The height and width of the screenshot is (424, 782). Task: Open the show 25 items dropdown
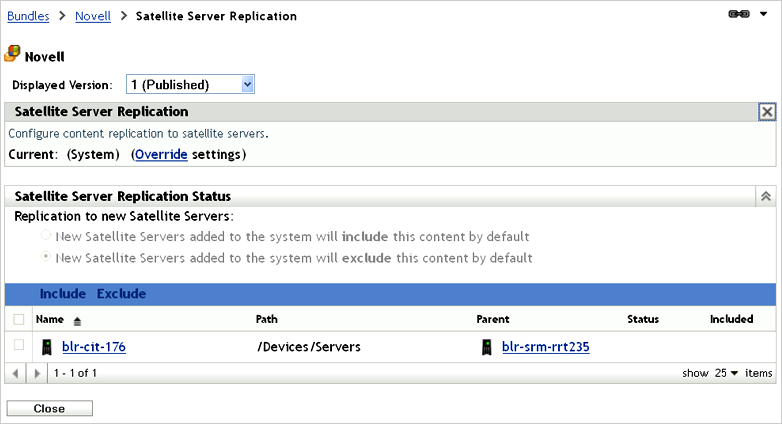coord(727,373)
